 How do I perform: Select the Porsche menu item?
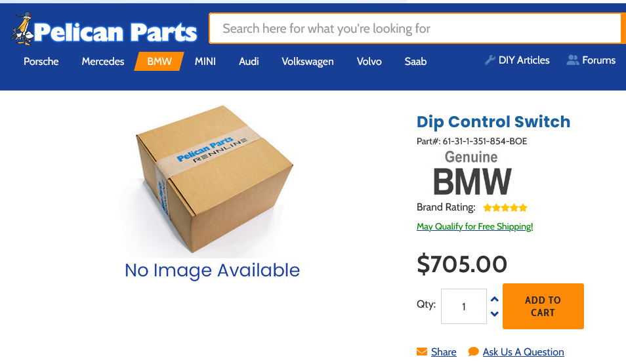(41, 62)
